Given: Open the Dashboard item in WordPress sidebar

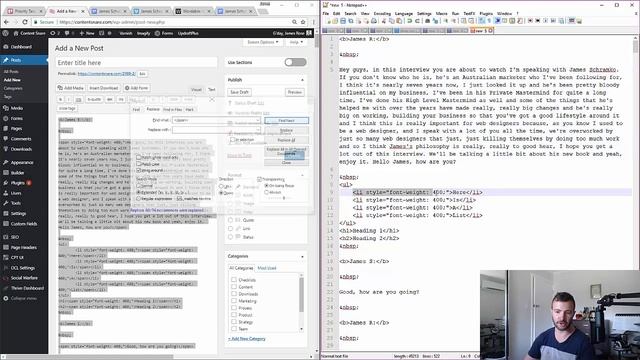Looking at the screenshot, I should pyautogui.click(x=20, y=47).
